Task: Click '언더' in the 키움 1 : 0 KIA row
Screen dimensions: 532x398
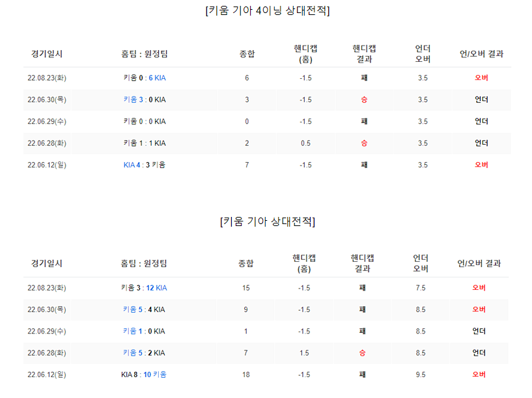Action: pyautogui.click(x=479, y=331)
